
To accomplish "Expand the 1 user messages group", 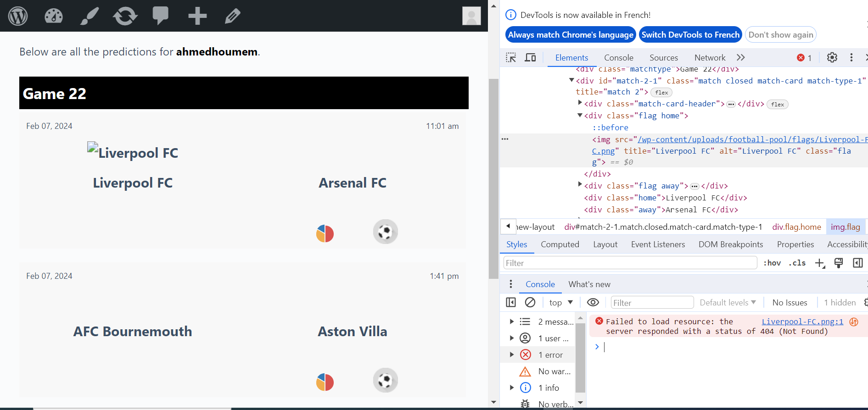I will pos(511,338).
